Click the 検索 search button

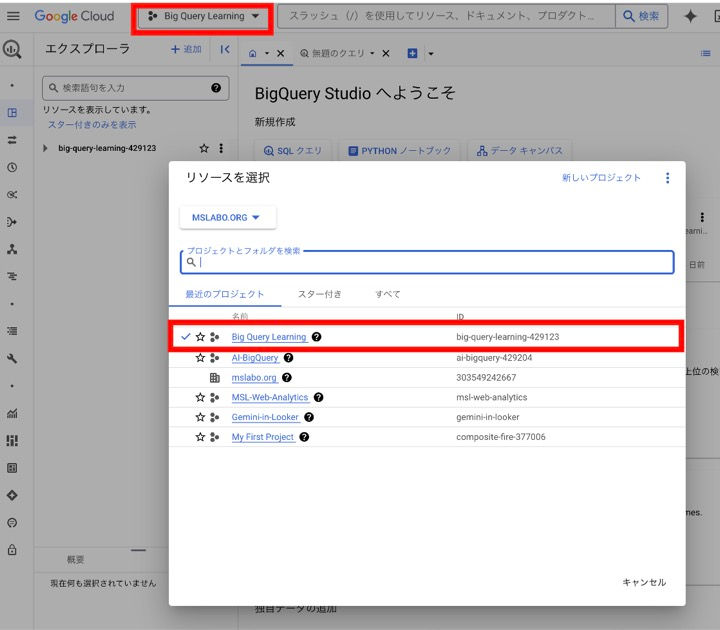tap(641, 16)
